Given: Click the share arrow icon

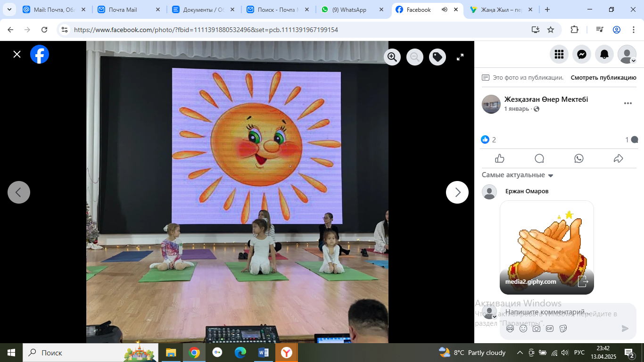Looking at the screenshot, I should [619, 158].
